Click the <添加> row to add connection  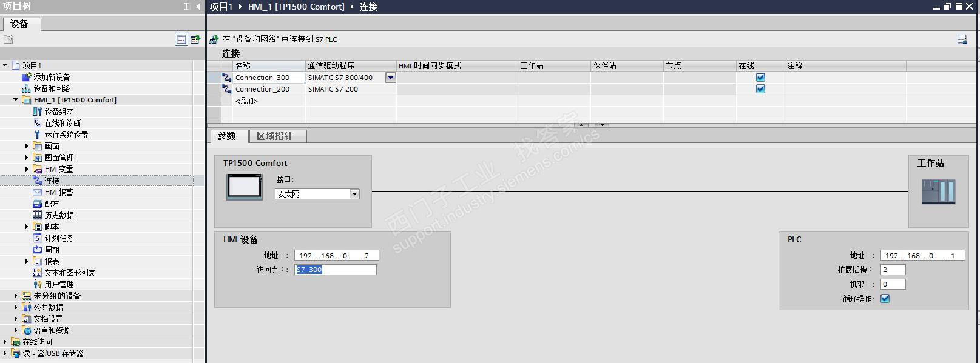(x=246, y=101)
